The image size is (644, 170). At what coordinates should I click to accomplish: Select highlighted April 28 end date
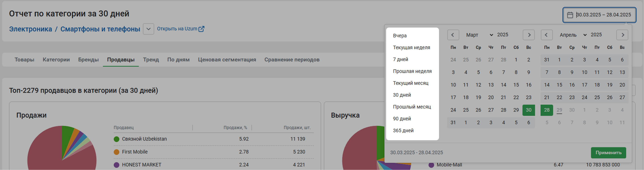pyautogui.click(x=547, y=110)
